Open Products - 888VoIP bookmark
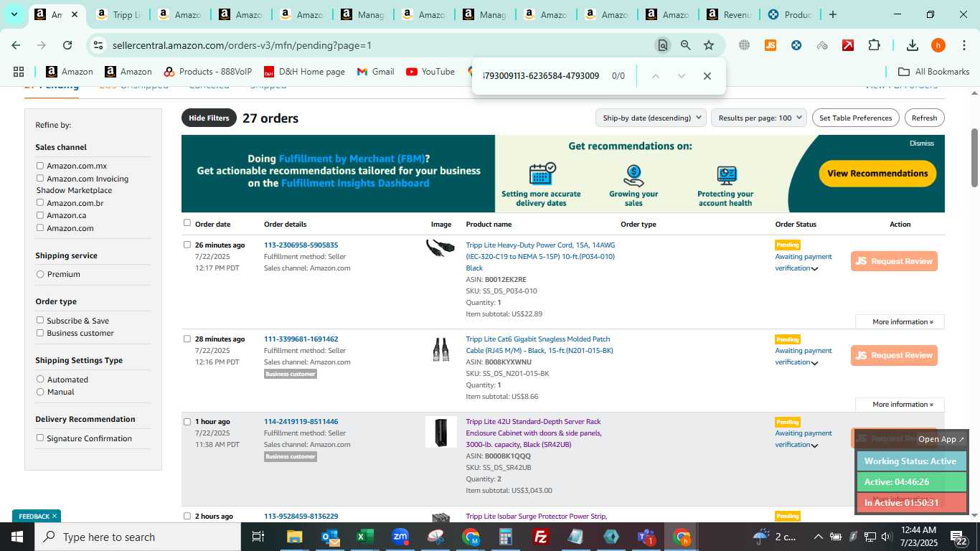Screen dimensions: 980x551 click(x=208, y=72)
